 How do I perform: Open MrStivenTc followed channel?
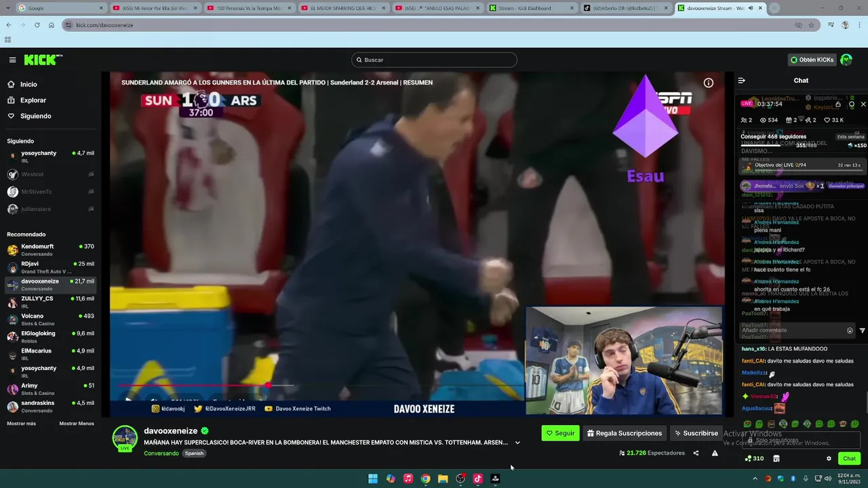coord(51,192)
